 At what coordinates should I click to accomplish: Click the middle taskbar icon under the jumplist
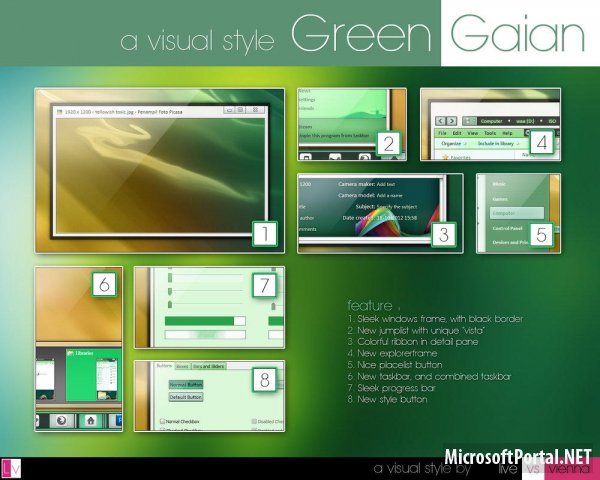[335, 157]
